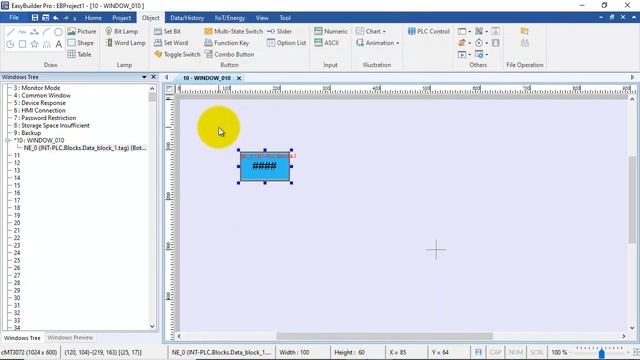
Task: Click the Save icon in quick access toolbar
Action: [35, 18]
